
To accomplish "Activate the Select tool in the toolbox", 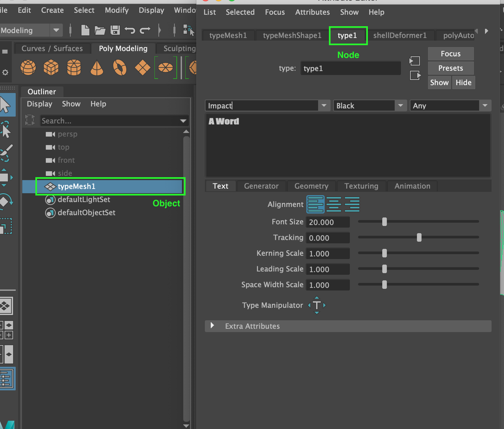I will 7,104.
